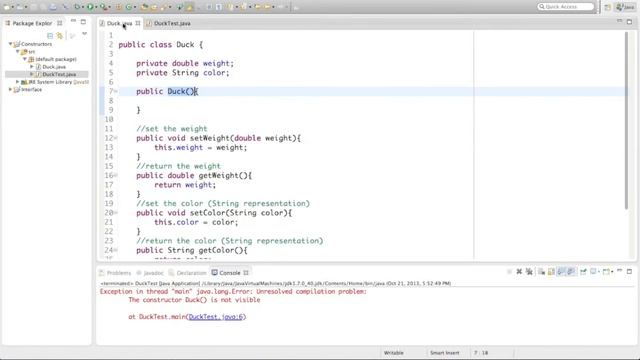
Task: Open the Problems tab
Action: point(115,273)
